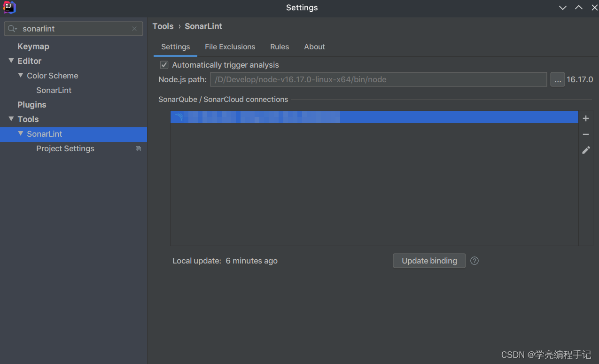Open help next to Update binding
Image resolution: width=599 pixels, height=364 pixels.
tap(474, 261)
